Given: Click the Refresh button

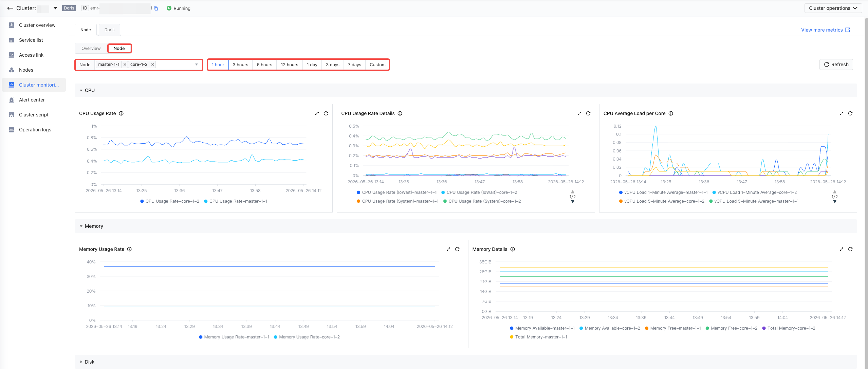Looking at the screenshot, I should tap(836, 64).
